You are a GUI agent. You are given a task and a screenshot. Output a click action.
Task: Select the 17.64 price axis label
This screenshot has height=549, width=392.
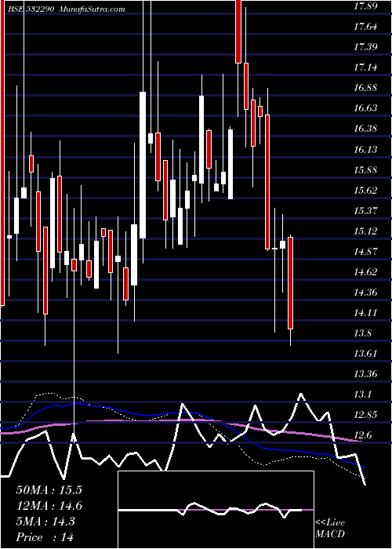(x=365, y=26)
